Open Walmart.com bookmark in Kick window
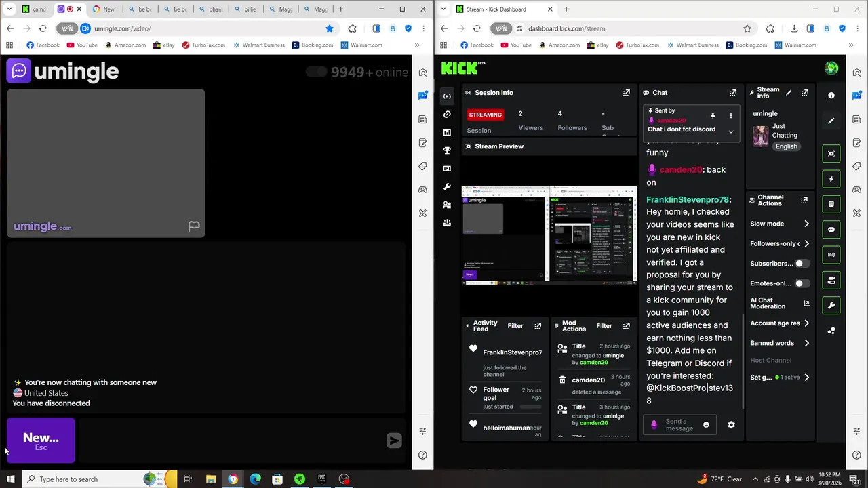Screen dimensions: 868x488 794,45
